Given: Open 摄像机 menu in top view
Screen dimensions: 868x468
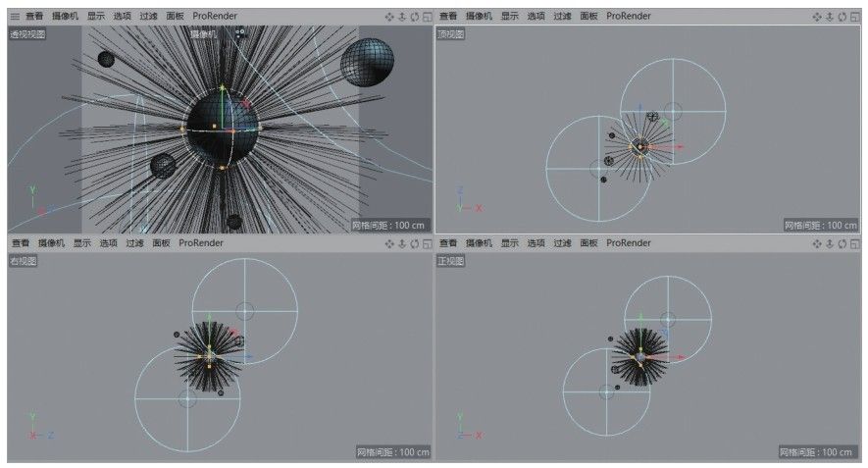Looking at the screenshot, I should coord(479,16).
